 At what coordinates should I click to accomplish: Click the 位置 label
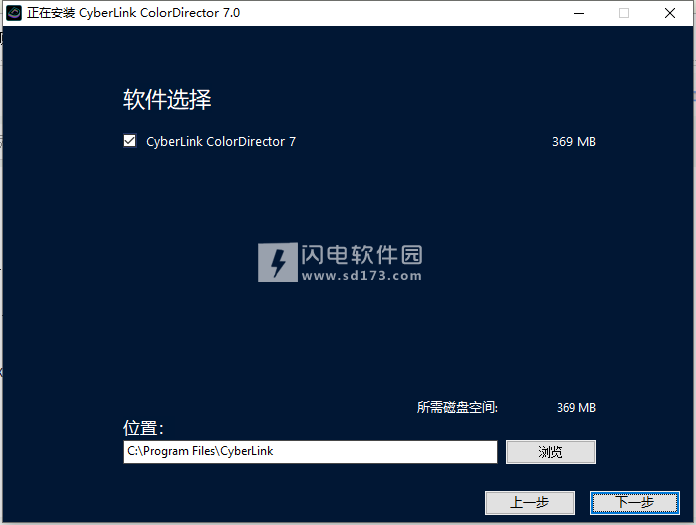point(143,428)
